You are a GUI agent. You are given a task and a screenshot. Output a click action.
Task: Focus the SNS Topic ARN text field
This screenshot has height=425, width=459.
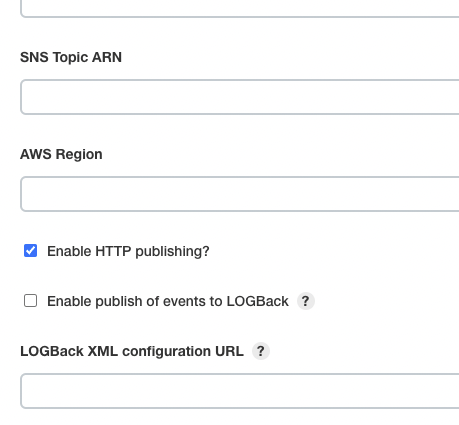click(x=240, y=97)
